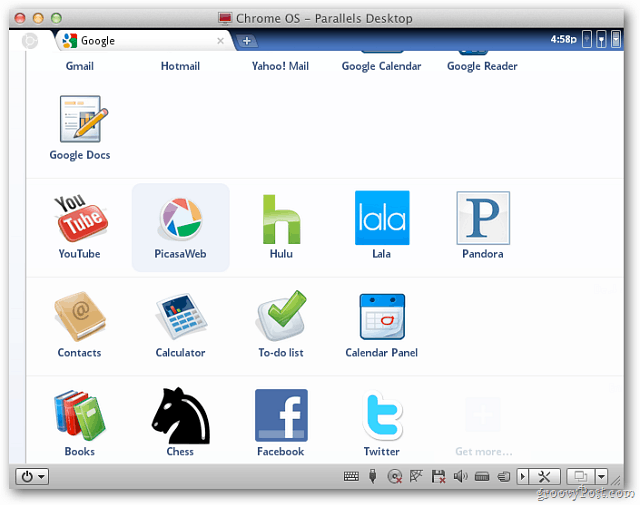This screenshot has width=640, height=505.
Task: Launch the Books app icon
Action: click(x=80, y=415)
